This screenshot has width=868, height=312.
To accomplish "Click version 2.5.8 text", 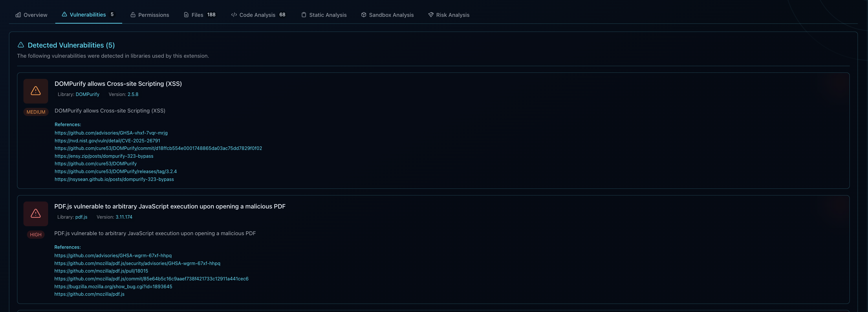I will [133, 95].
